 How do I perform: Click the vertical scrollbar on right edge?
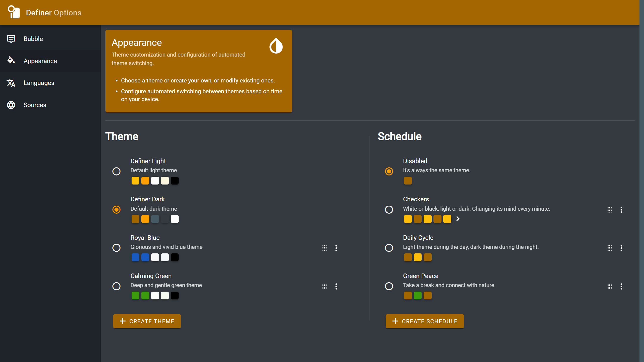(x=641, y=181)
